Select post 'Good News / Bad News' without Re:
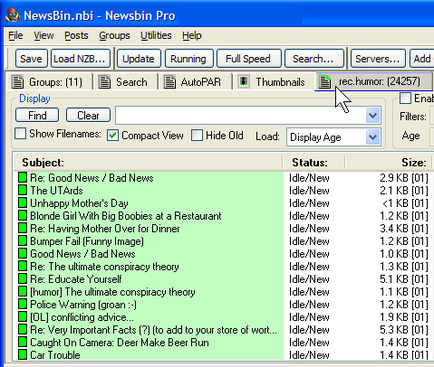 83,254
